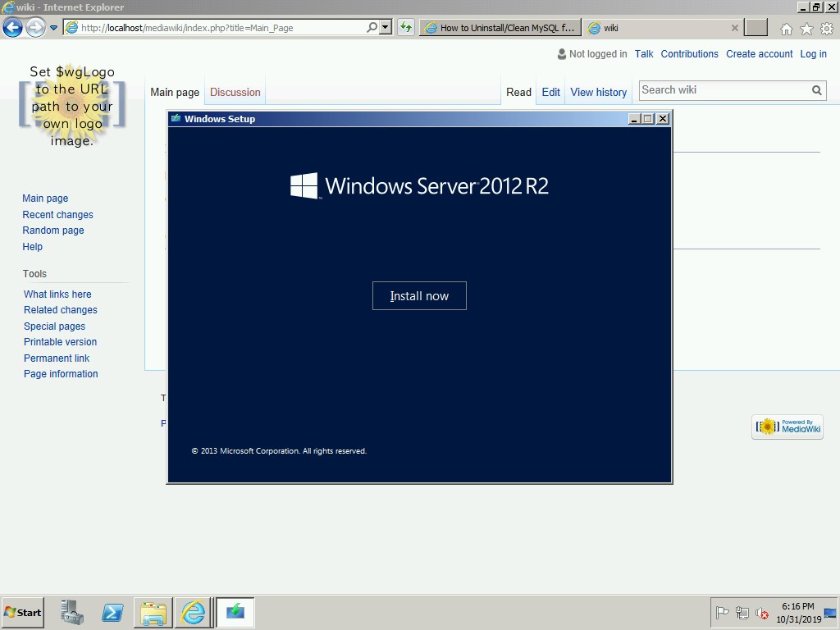Image resolution: width=840 pixels, height=630 pixels.
Task: Maximize the Windows Setup window
Action: (648, 119)
